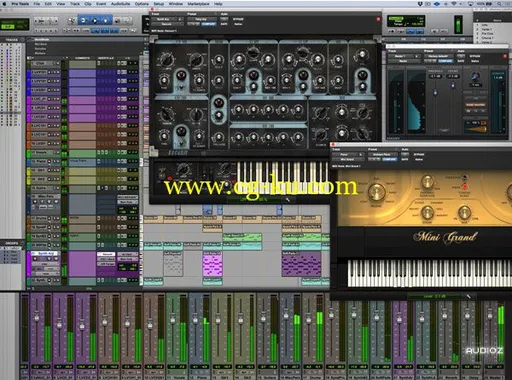Open the Marketplace menu
Screen dimensions: 512x380
point(198,4)
